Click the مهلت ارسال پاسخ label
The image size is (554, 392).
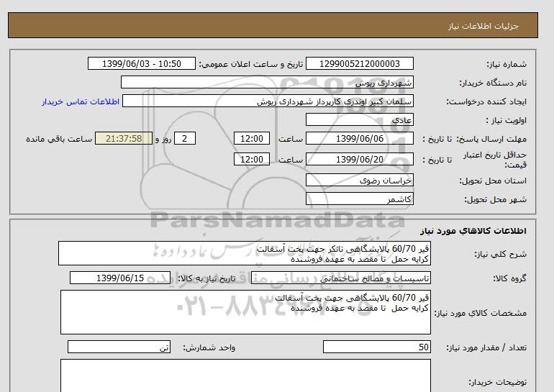pyautogui.click(x=490, y=139)
